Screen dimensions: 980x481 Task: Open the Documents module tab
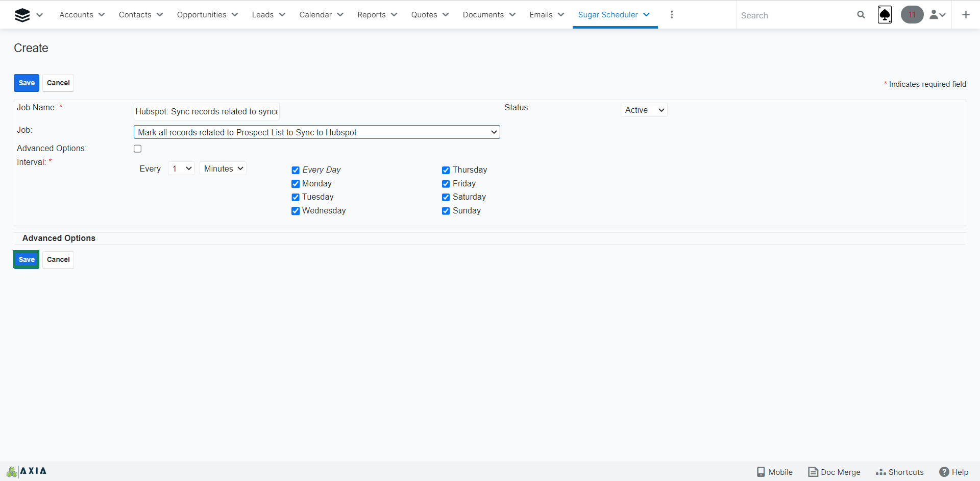tap(483, 15)
